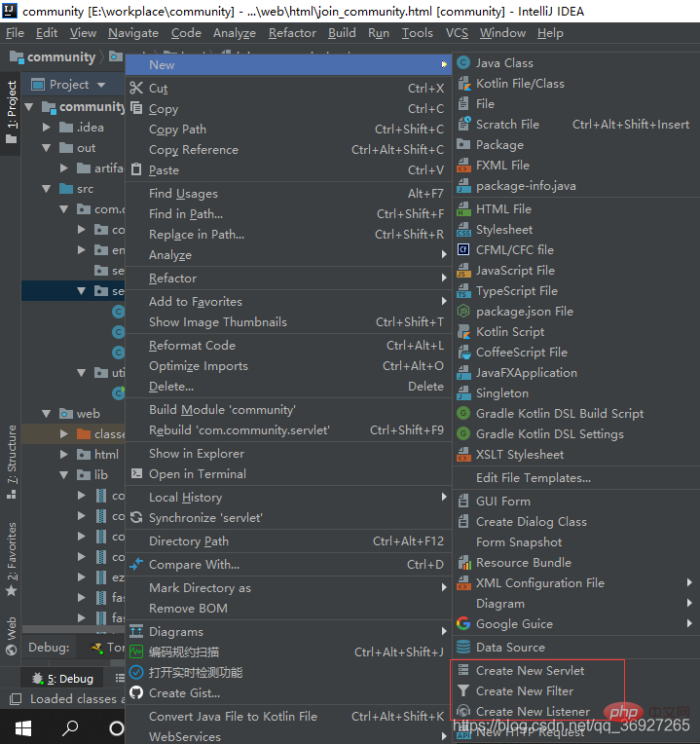This screenshot has width=700, height=744.
Task: Open XML Configuration File submenu
Action: pyautogui.click(x=575, y=583)
